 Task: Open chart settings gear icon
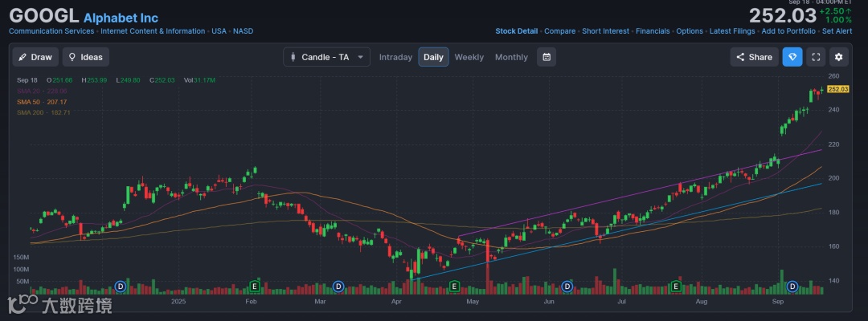coord(838,57)
